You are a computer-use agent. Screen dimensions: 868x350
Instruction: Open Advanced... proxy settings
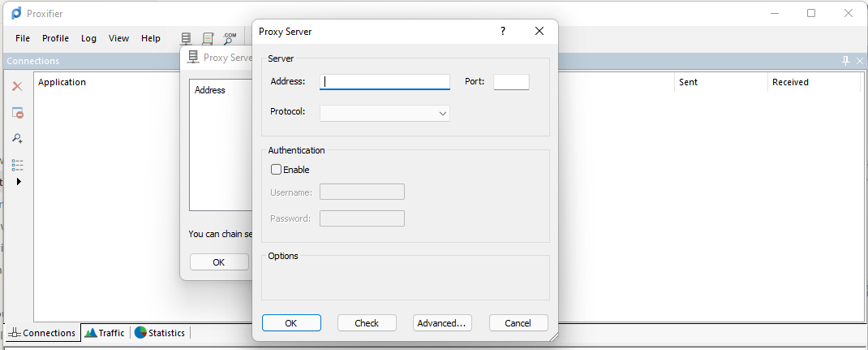click(442, 323)
